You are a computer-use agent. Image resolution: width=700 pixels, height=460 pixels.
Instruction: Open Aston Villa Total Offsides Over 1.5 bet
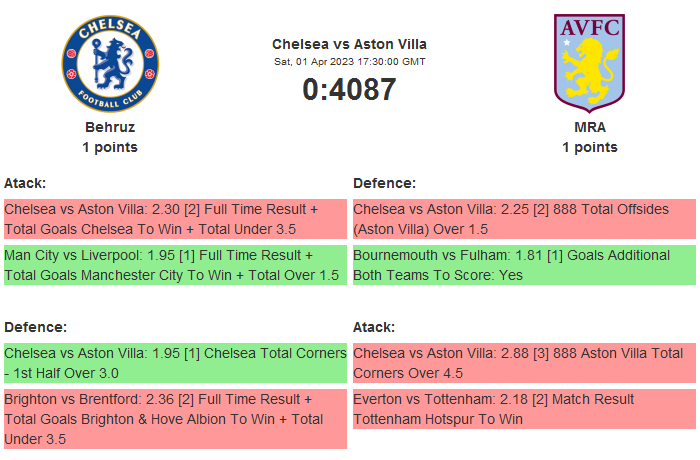pyautogui.click(x=523, y=219)
